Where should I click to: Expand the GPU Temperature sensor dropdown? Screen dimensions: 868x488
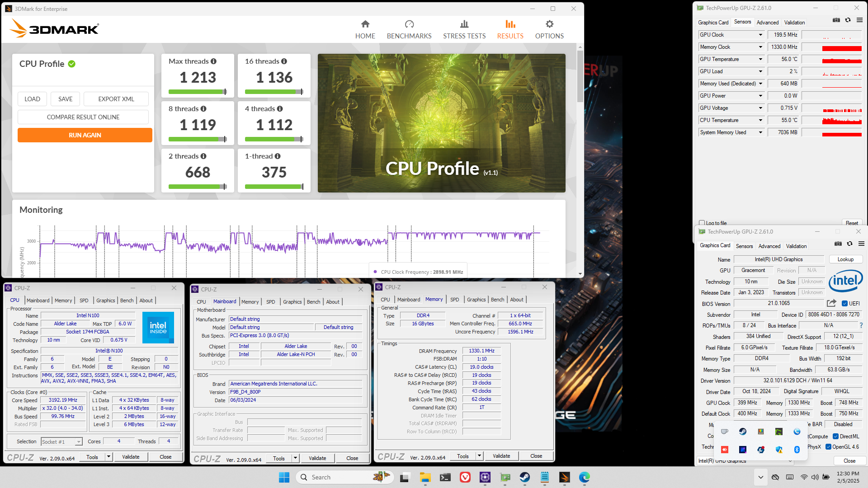[x=760, y=59]
